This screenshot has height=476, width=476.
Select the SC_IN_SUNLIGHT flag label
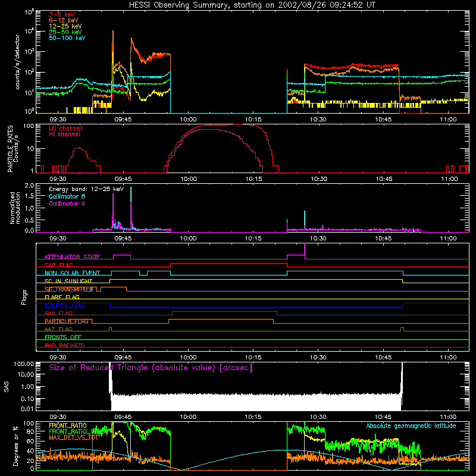tap(68, 281)
